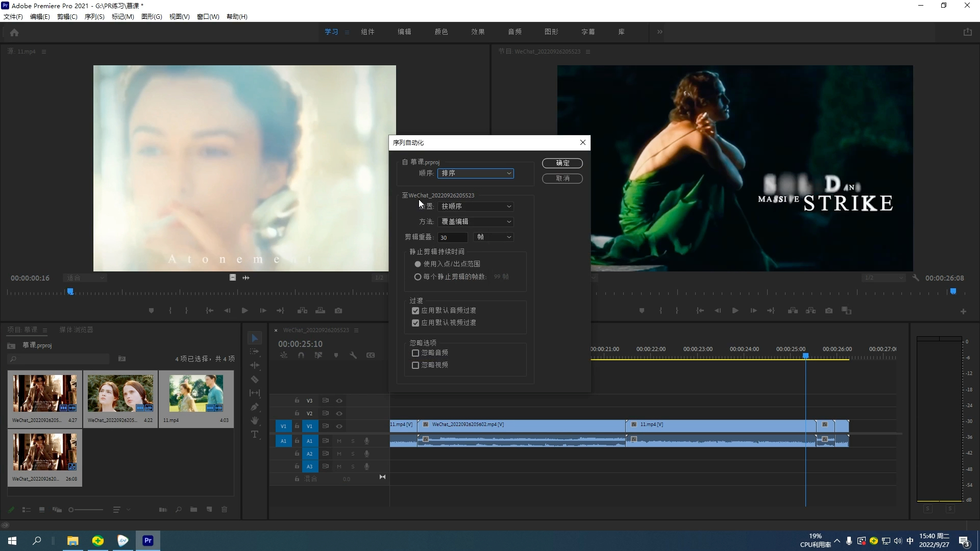This screenshot has height=551, width=980.
Task: Click the timeline playhead marker
Action: tap(805, 356)
